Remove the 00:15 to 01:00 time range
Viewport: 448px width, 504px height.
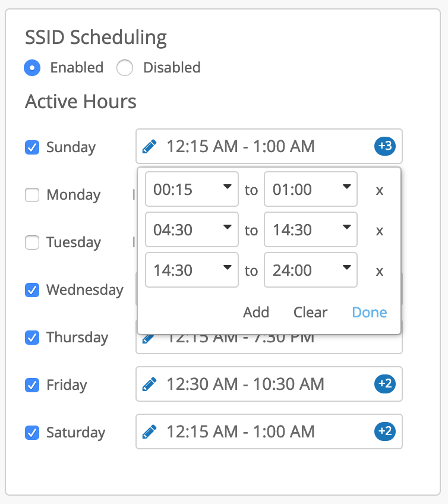click(380, 190)
